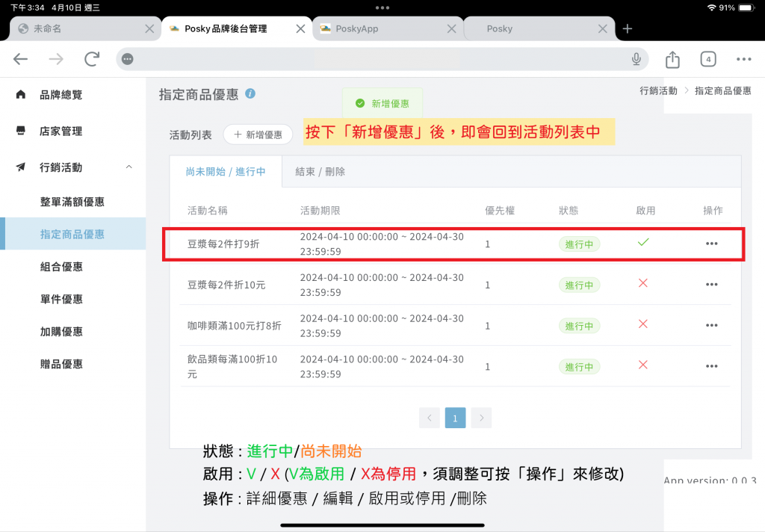Select 指定商品優惠 in sidebar
This screenshot has width=765, height=532.
[x=72, y=234]
